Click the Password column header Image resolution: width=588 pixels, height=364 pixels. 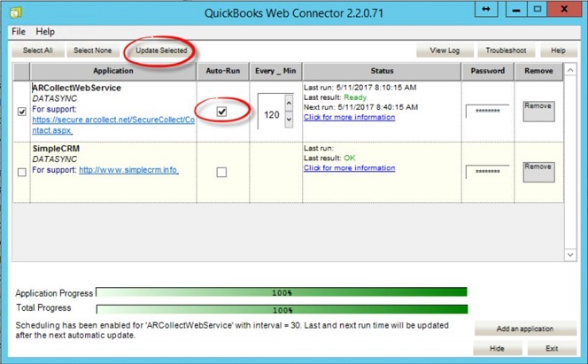click(x=488, y=71)
